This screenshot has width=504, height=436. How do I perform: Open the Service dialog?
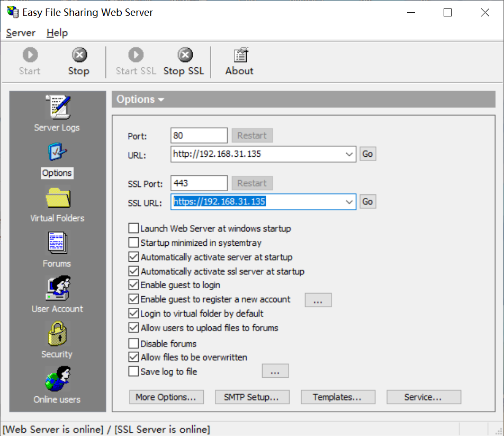click(424, 397)
